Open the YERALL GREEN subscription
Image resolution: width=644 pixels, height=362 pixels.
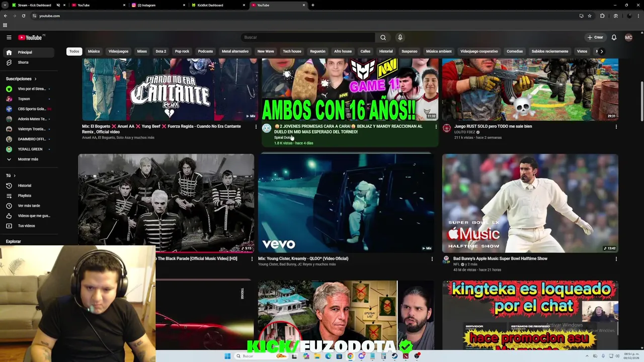(29, 149)
